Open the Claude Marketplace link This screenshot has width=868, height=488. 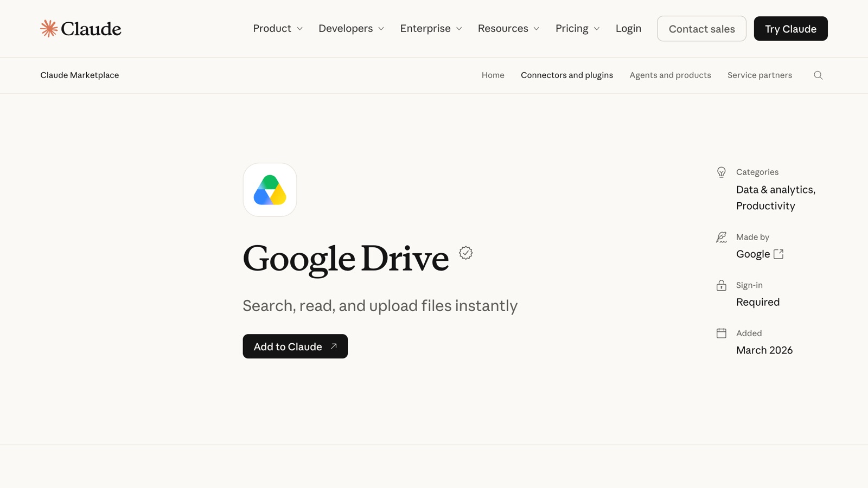[x=80, y=75]
